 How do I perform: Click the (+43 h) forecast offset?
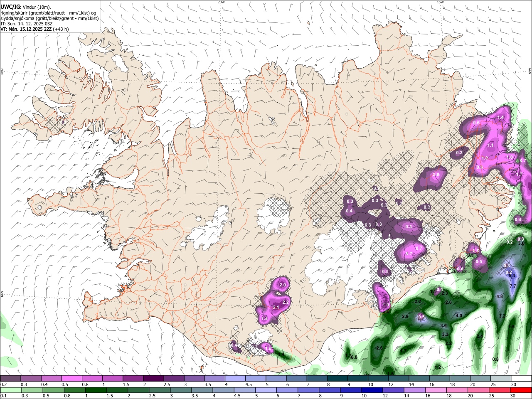pos(61,29)
